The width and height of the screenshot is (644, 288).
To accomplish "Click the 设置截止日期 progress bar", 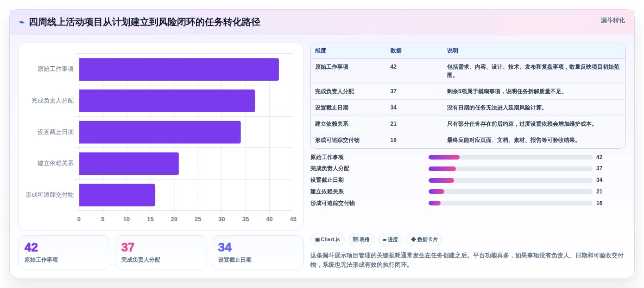I will (x=511, y=180).
